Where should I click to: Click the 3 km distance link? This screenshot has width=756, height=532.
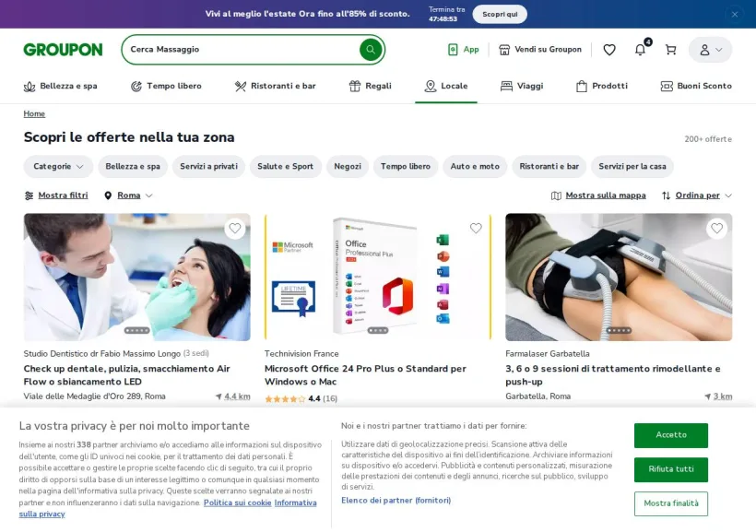pos(718,396)
